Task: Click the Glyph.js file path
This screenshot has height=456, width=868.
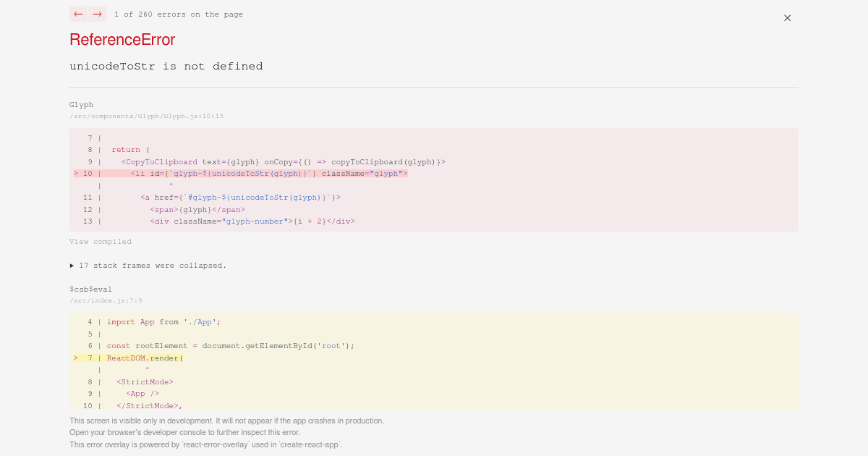Action: click(146, 115)
